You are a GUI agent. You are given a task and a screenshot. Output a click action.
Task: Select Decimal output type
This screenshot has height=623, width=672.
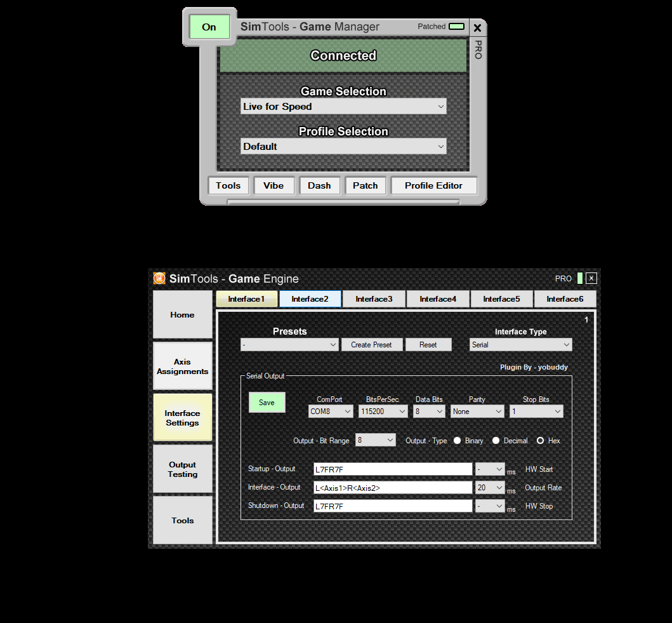tap(496, 441)
